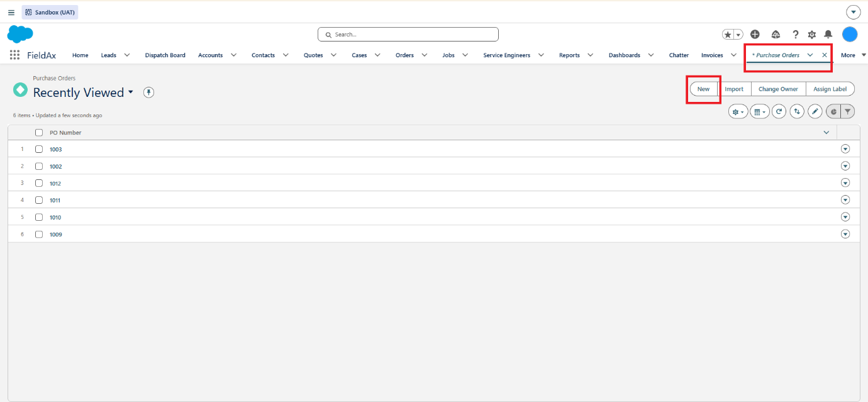Switch to the Dispatch Board tab
The height and width of the screenshot is (402, 868).
[165, 55]
